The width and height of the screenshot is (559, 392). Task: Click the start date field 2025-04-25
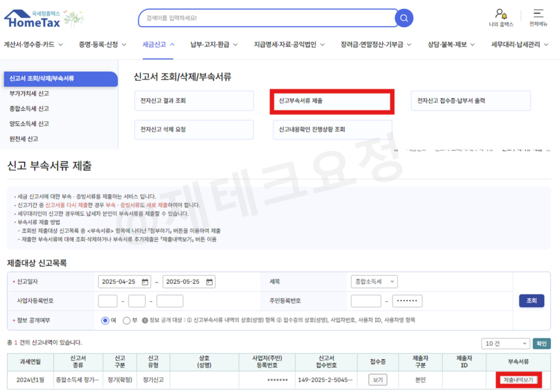point(124,282)
